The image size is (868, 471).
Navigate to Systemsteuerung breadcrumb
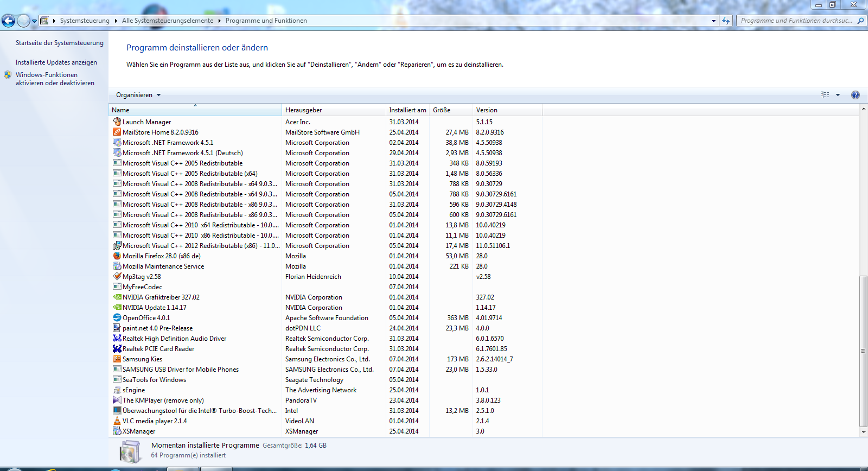[x=85, y=21]
